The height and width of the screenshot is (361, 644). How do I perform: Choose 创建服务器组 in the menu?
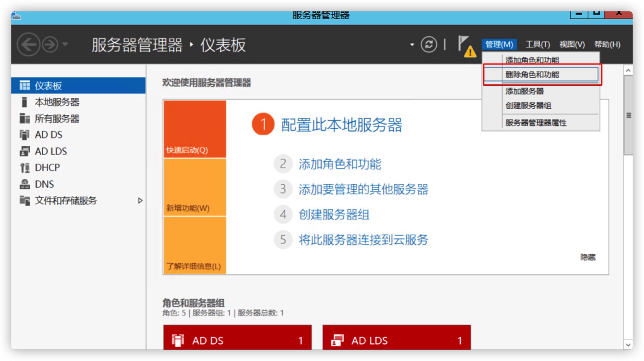pos(541,106)
